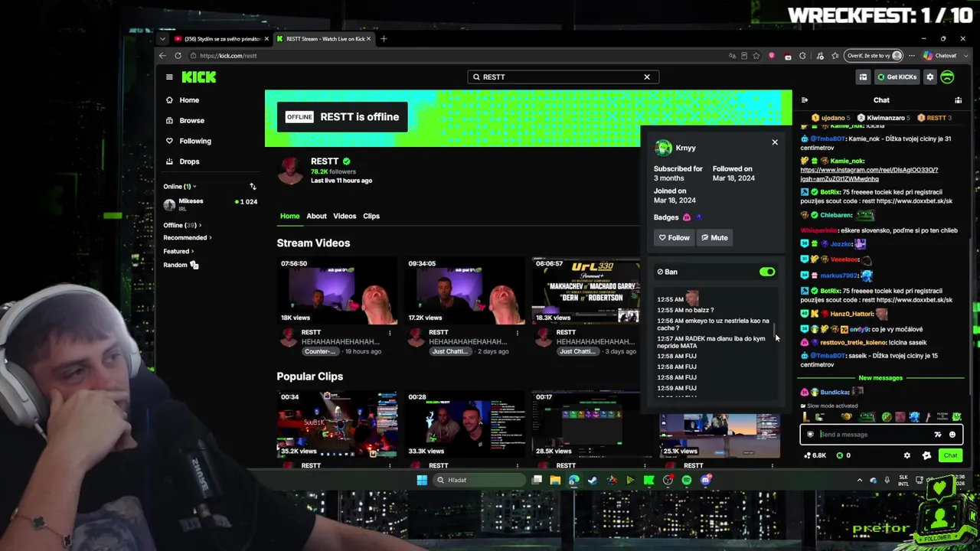
Task: Open a new browser tab
Action: tap(384, 39)
